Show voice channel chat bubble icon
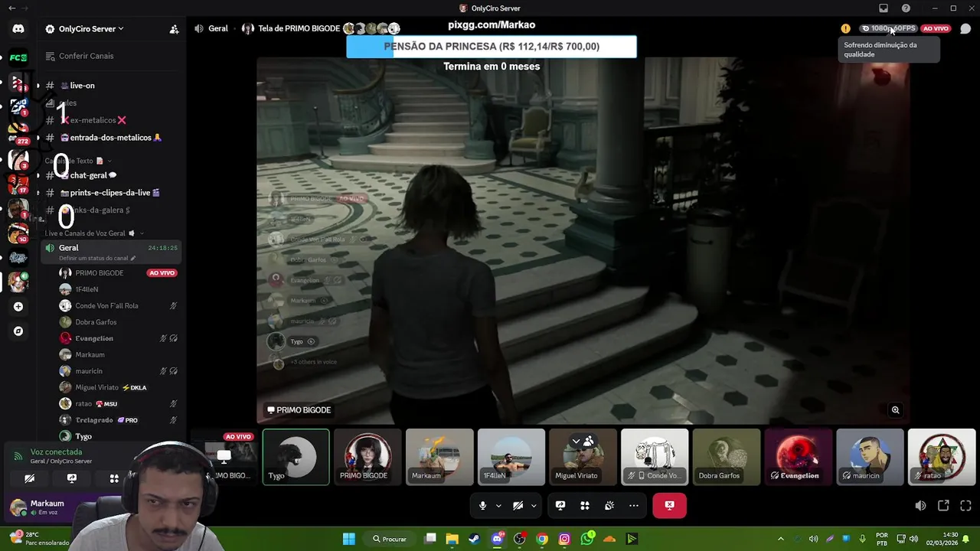Viewport: 980px width, 551px height. click(965, 28)
